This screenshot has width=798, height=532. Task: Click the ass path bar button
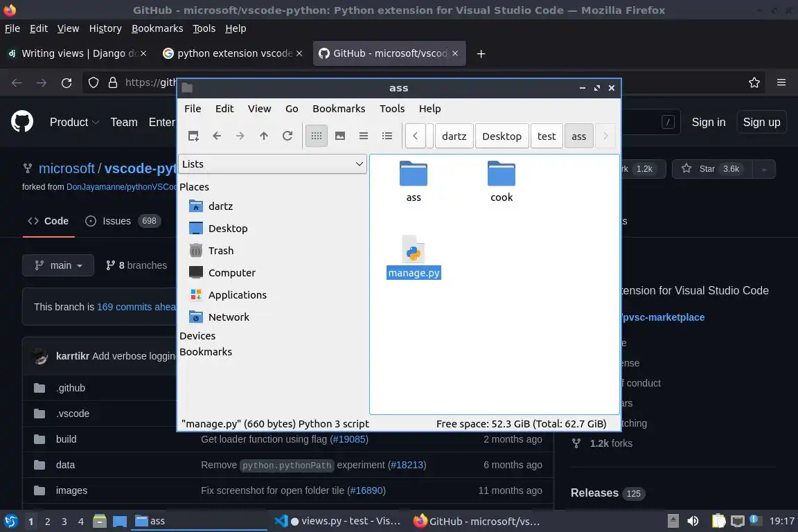pos(578,136)
